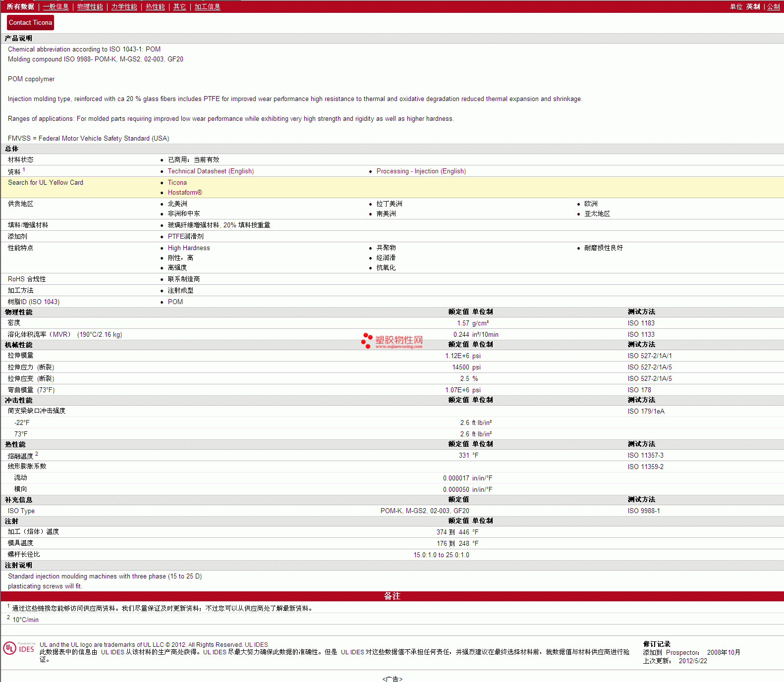
Task: Click tensile stress value 14500 psi
Action: pos(466,367)
